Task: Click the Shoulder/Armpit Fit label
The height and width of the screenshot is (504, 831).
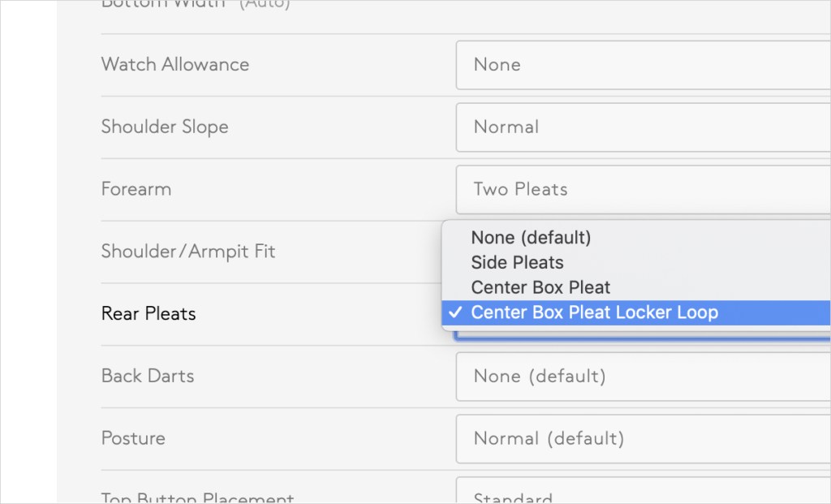Action: click(187, 252)
